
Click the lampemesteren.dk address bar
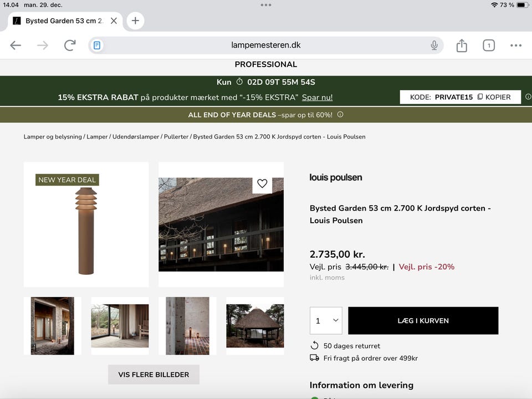[x=265, y=45]
